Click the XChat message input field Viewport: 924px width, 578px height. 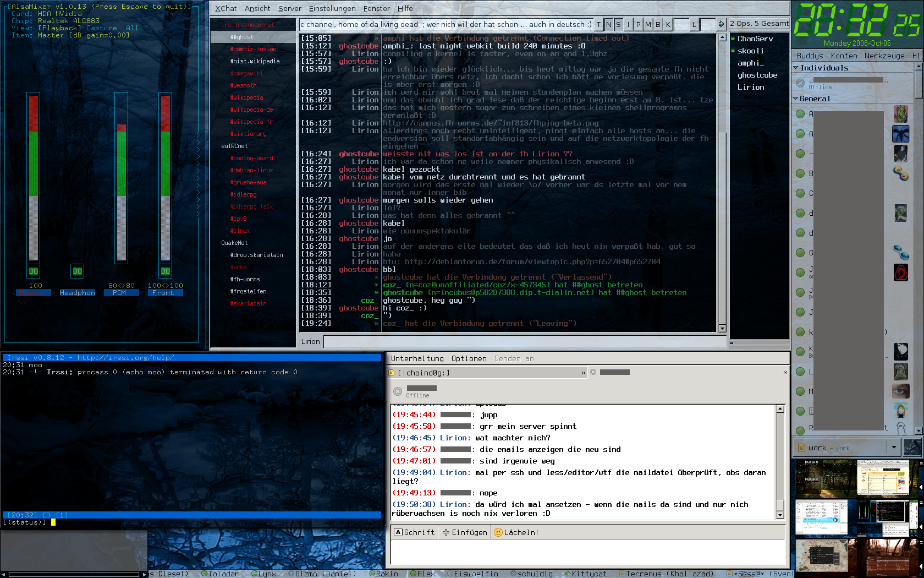(x=525, y=341)
